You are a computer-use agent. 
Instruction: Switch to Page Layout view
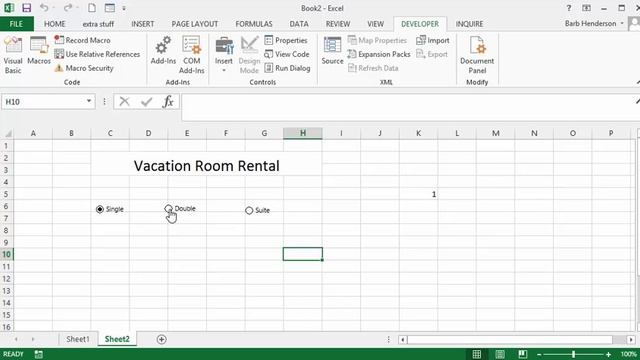[x=500, y=354]
